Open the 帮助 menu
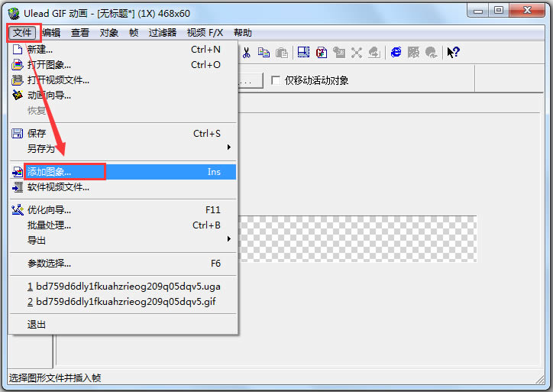Image resolution: width=553 pixels, height=392 pixels. (243, 33)
